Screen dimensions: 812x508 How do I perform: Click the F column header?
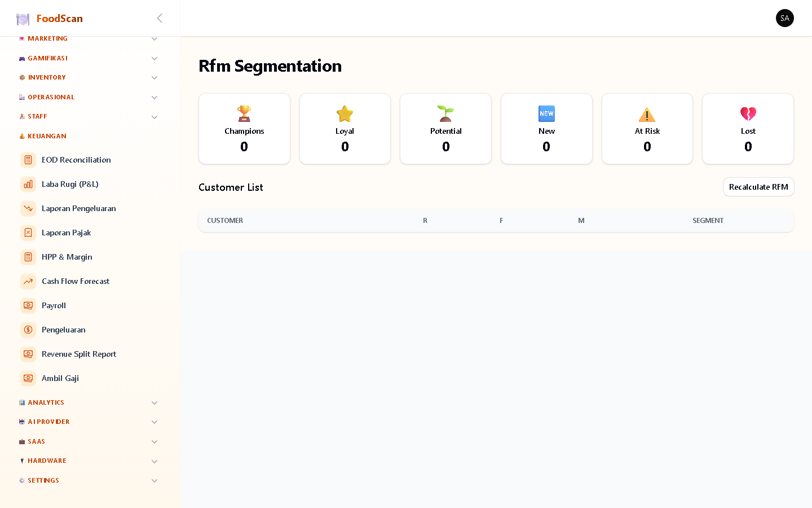(501, 221)
